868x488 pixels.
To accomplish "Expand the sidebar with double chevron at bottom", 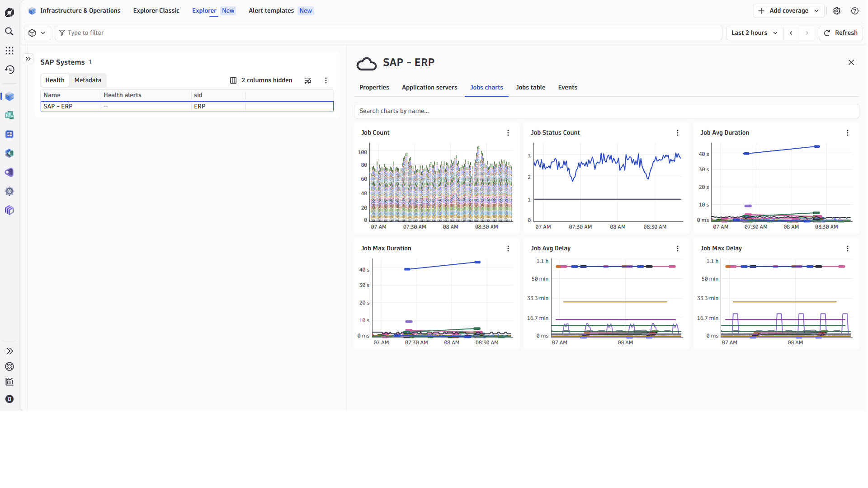I will click(x=9, y=351).
